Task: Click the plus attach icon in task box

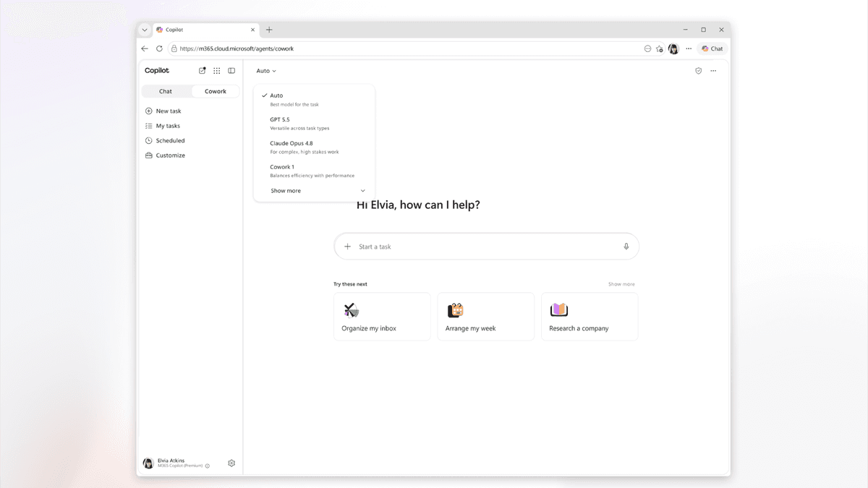Action: click(x=347, y=247)
